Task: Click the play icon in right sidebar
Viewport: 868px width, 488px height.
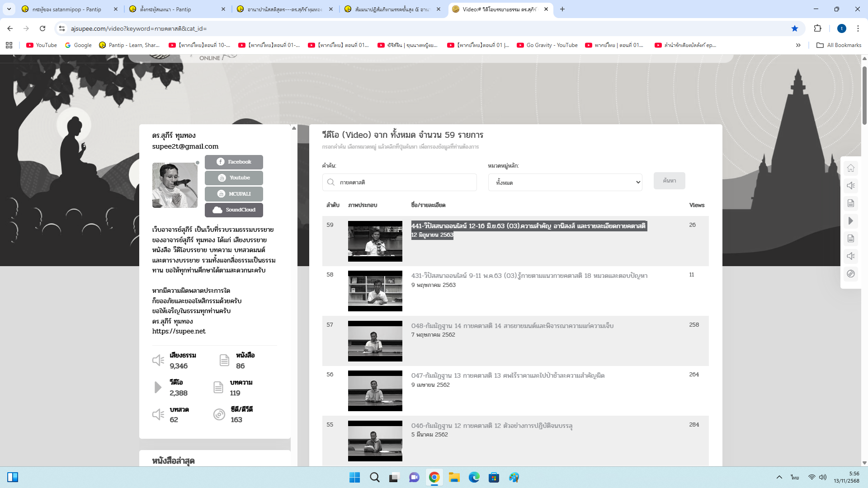Action: coord(850,221)
